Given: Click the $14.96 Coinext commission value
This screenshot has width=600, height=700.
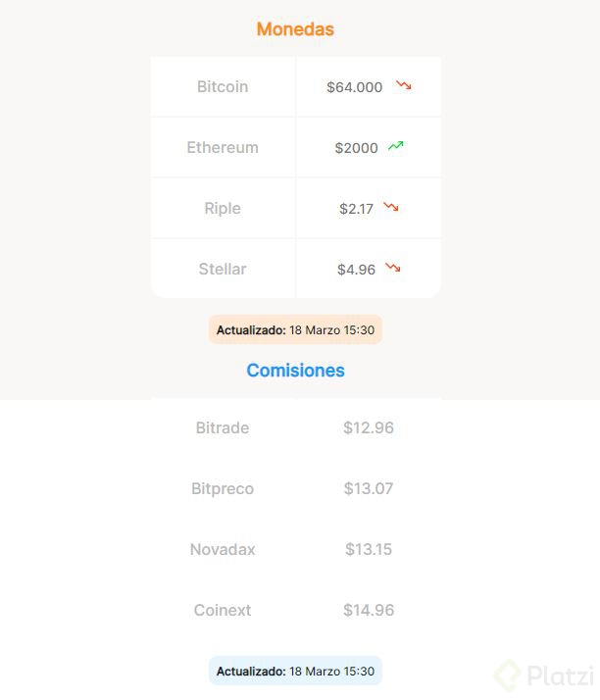Looking at the screenshot, I should [x=369, y=610].
